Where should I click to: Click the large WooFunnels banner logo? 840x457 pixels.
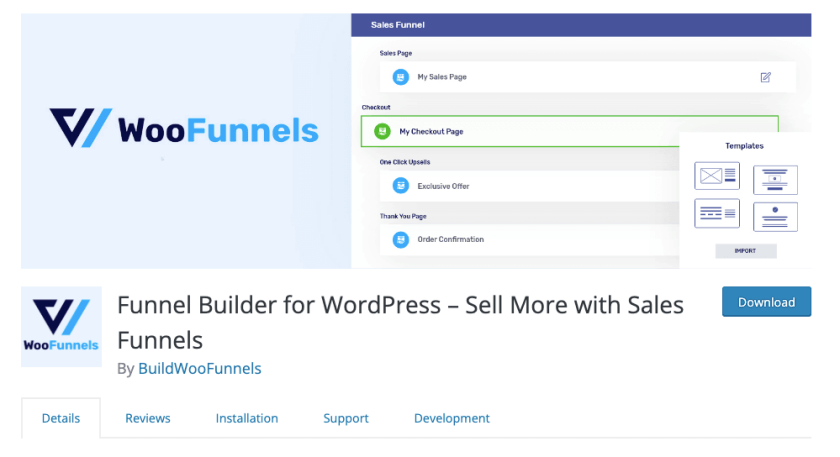tap(184, 129)
